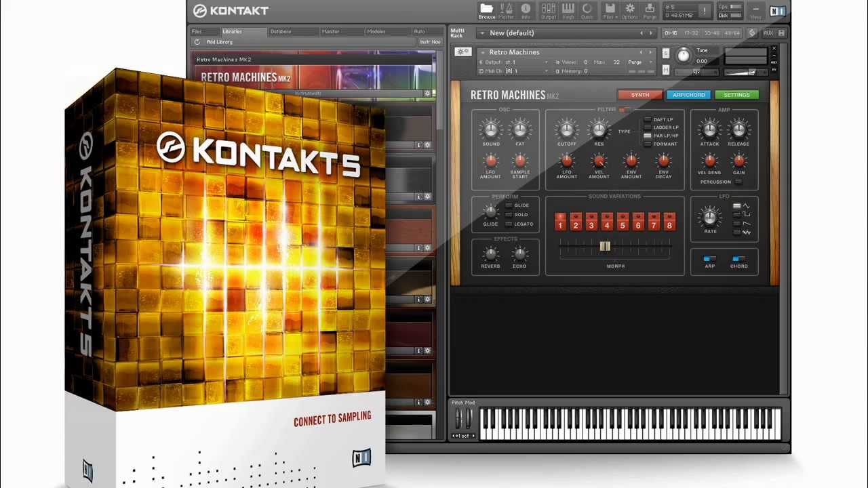
Task: Toggle the FILTER on/off switch
Action: click(x=625, y=109)
